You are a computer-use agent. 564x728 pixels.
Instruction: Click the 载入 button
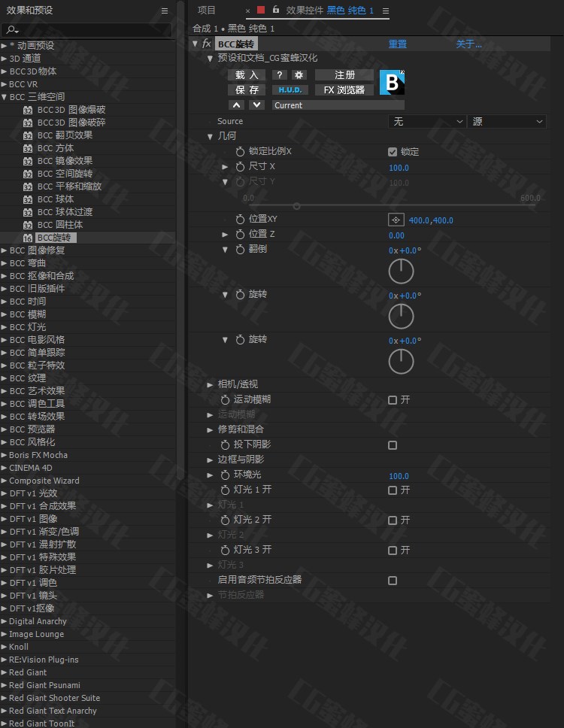246,74
